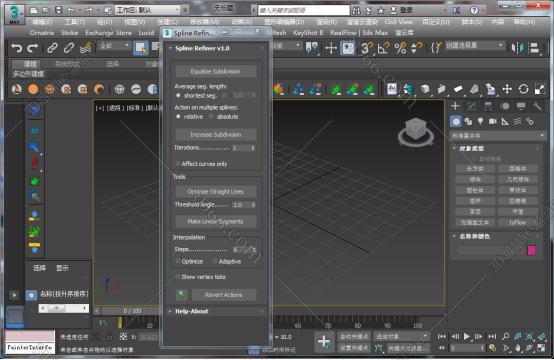This screenshot has width=554, height=360.
Task: Select the Shapes category icon
Action: tap(468, 122)
